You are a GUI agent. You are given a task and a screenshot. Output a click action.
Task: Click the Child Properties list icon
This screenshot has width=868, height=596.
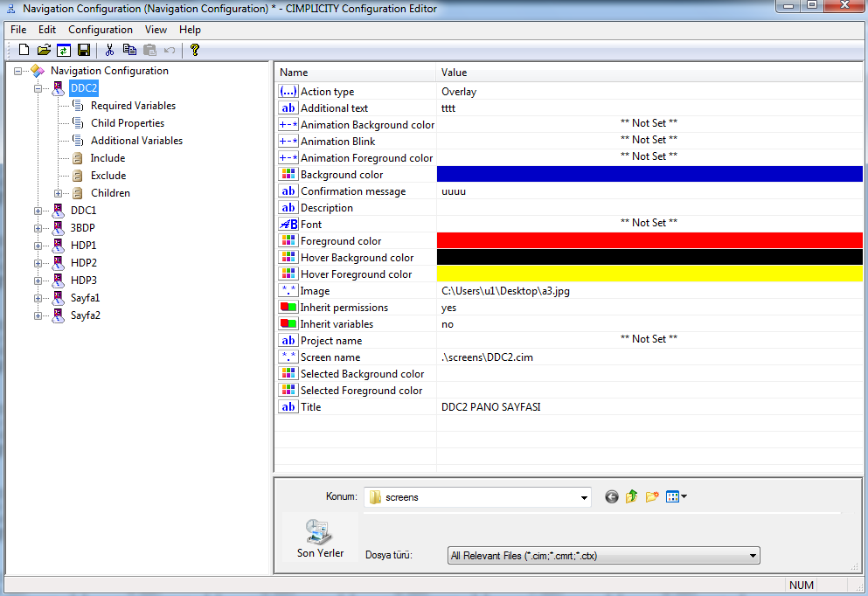point(78,123)
